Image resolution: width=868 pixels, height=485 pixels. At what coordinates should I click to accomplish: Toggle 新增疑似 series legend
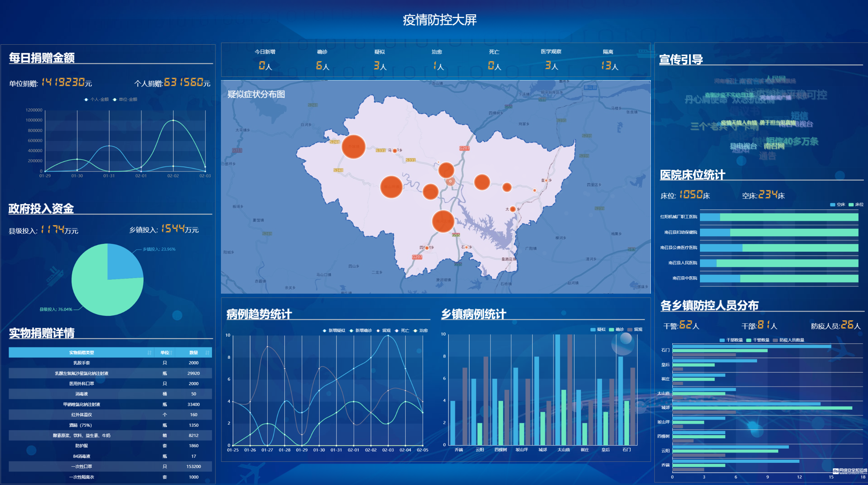pyautogui.click(x=334, y=330)
